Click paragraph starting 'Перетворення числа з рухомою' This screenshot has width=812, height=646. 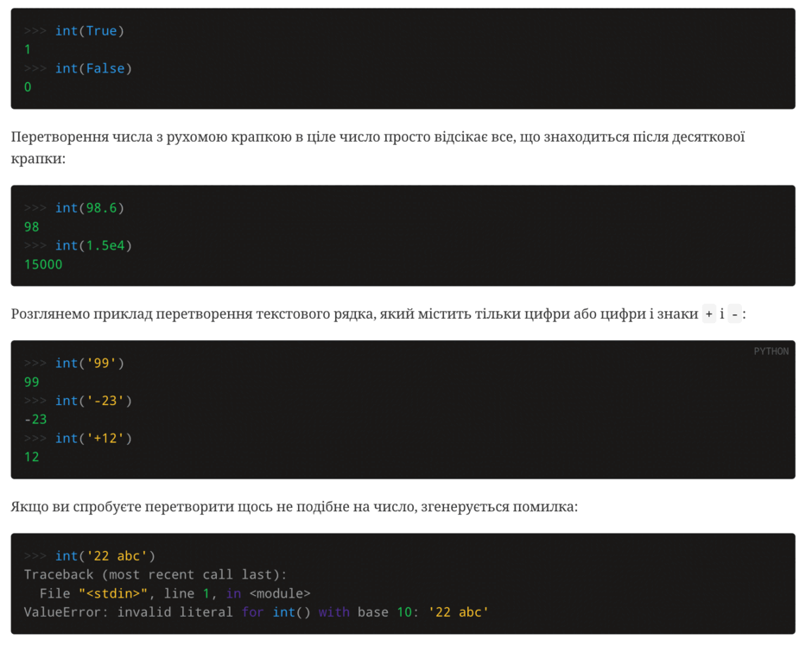(378, 148)
